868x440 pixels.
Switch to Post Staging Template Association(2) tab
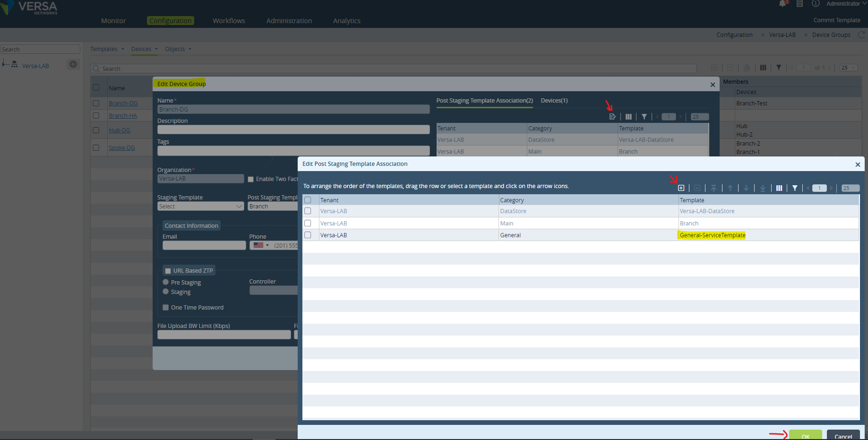(x=485, y=101)
